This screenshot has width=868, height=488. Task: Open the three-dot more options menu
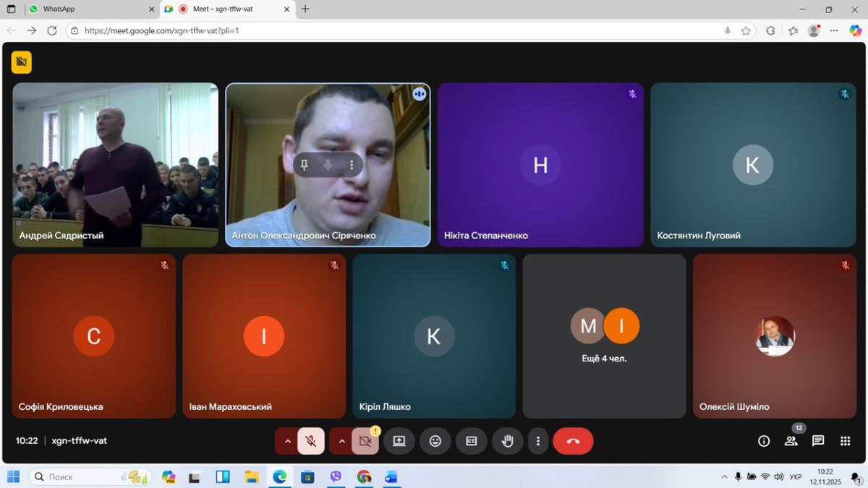(537, 441)
